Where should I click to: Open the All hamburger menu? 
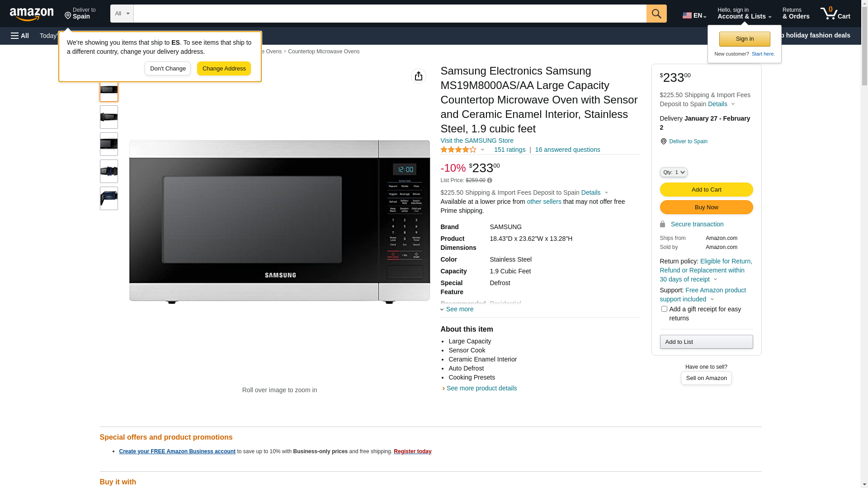tap(20, 36)
